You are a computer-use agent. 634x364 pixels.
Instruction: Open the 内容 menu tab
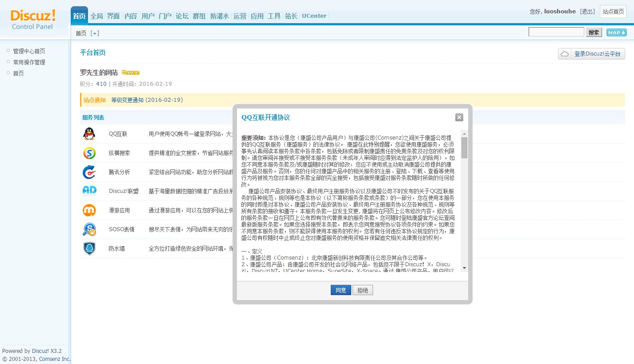click(131, 16)
